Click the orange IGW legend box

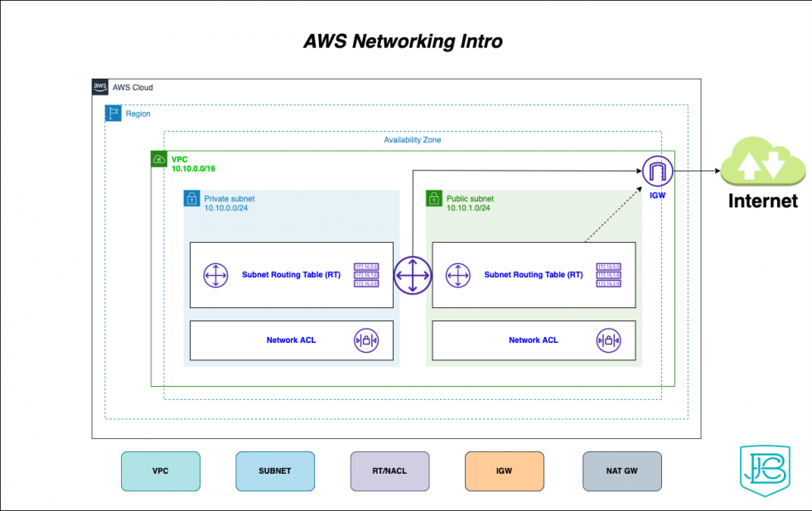click(504, 471)
